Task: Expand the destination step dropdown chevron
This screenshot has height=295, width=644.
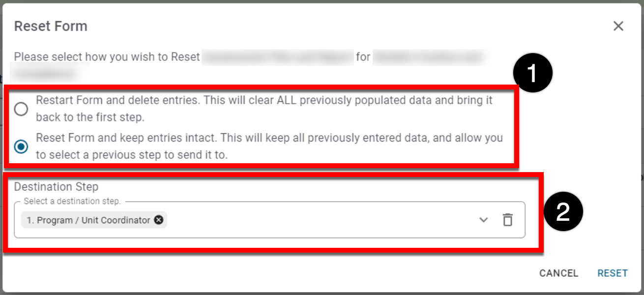Action: coord(483,220)
